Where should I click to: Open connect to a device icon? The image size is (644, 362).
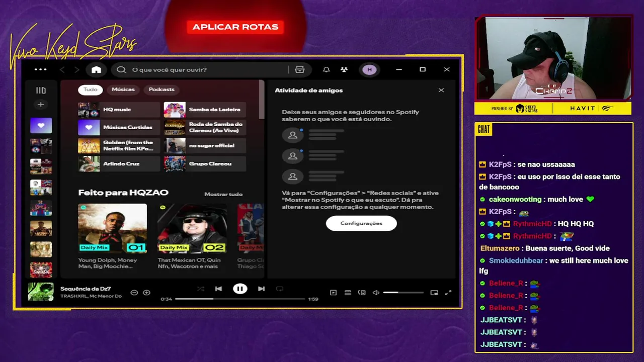pyautogui.click(x=362, y=293)
